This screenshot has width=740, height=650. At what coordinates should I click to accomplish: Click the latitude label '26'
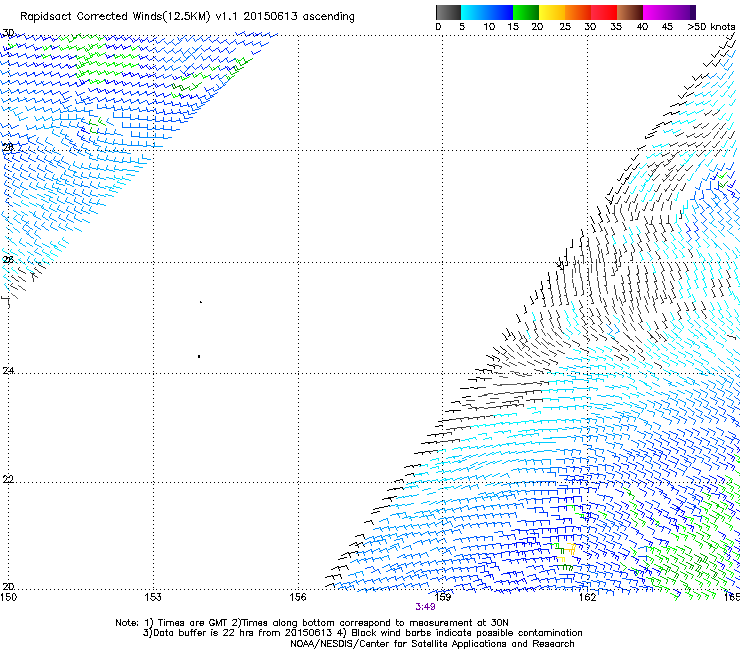(x=8, y=260)
